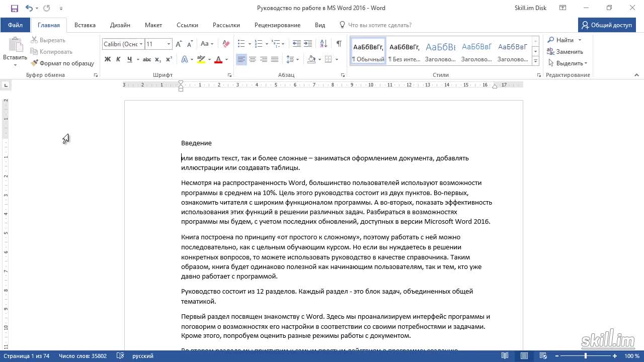Switch to the Дизайн tab
Screen dimensions: 644x362
(120, 25)
